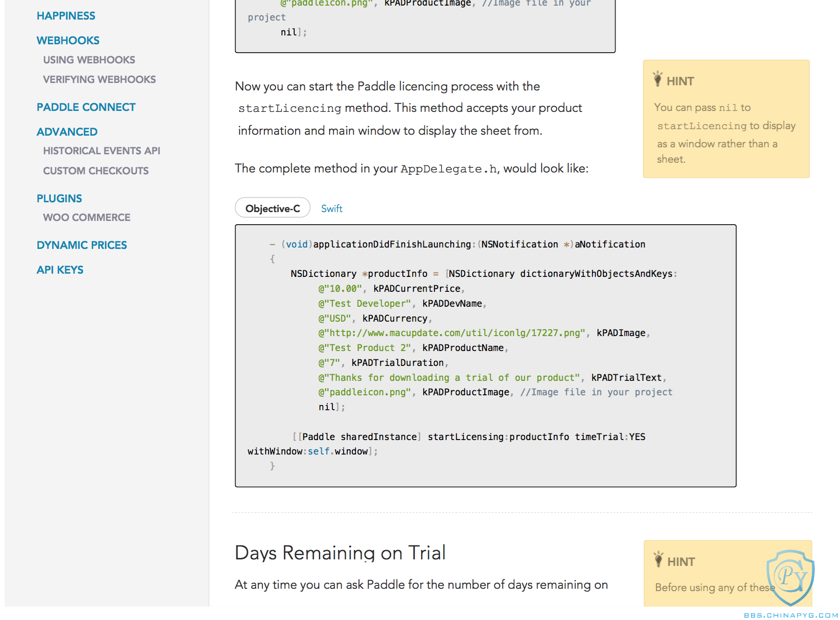This screenshot has height=620, width=840.
Task: Switch to the Swift code tab
Action: [x=331, y=208]
